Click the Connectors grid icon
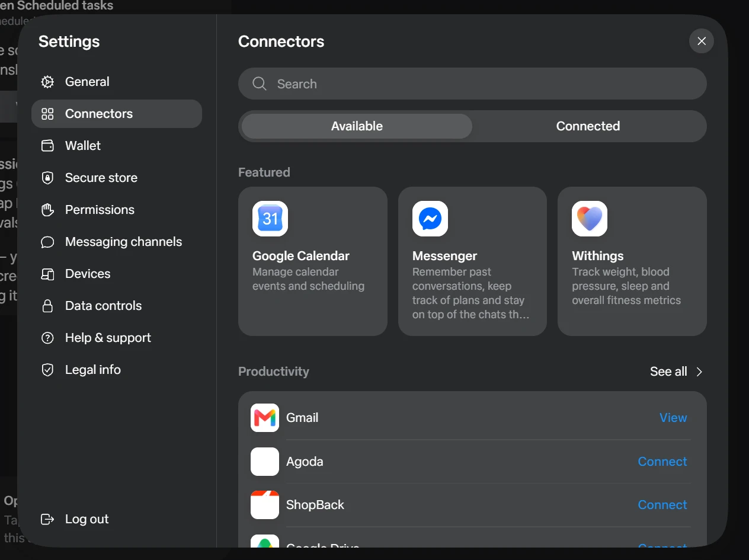This screenshot has height=560, width=749. 47,114
